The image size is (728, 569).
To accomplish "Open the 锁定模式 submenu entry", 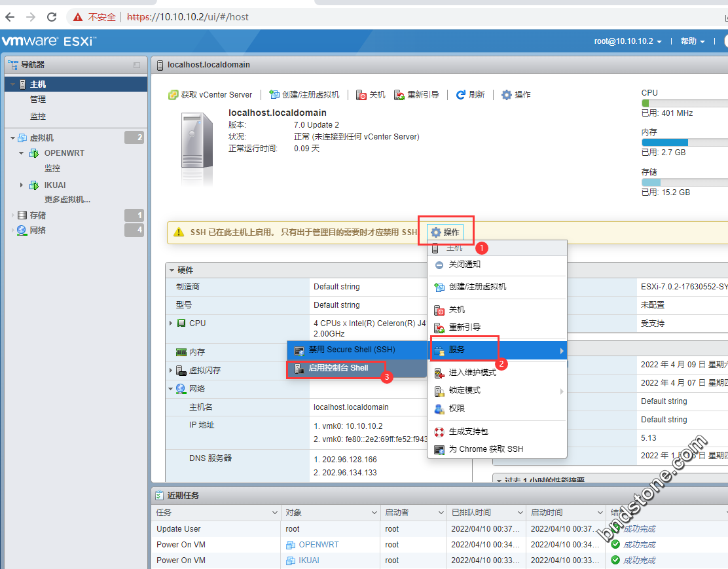I will click(x=498, y=391).
